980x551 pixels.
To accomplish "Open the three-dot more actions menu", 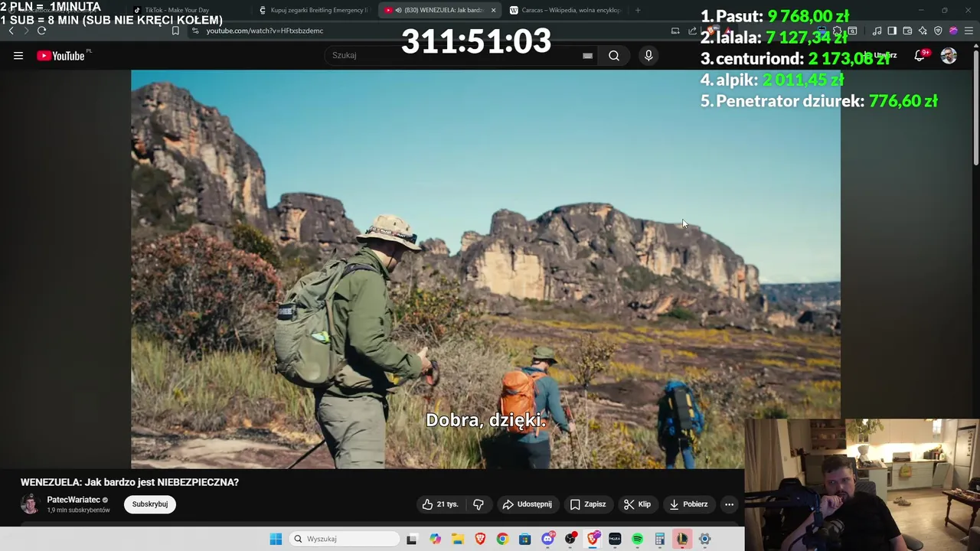I will [729, 504].
